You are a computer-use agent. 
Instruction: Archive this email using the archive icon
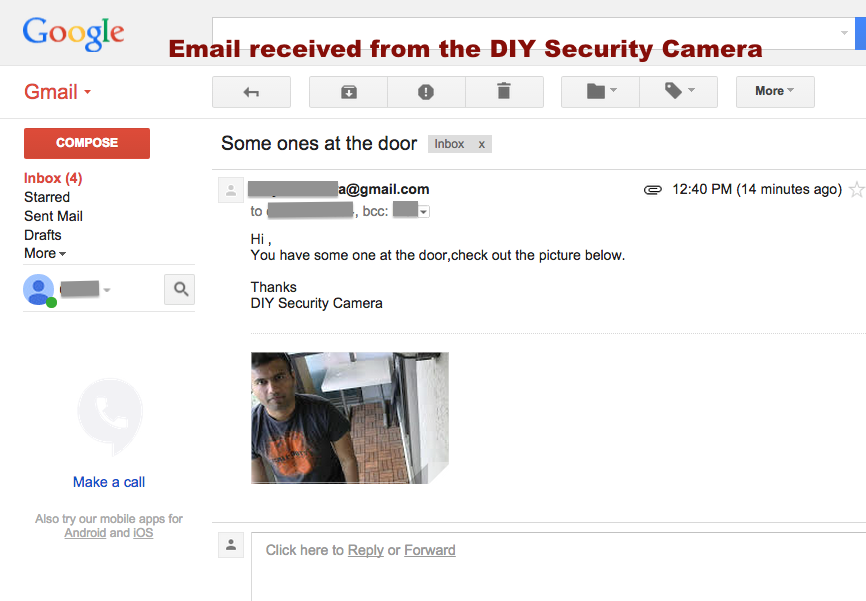coord(348,92)
